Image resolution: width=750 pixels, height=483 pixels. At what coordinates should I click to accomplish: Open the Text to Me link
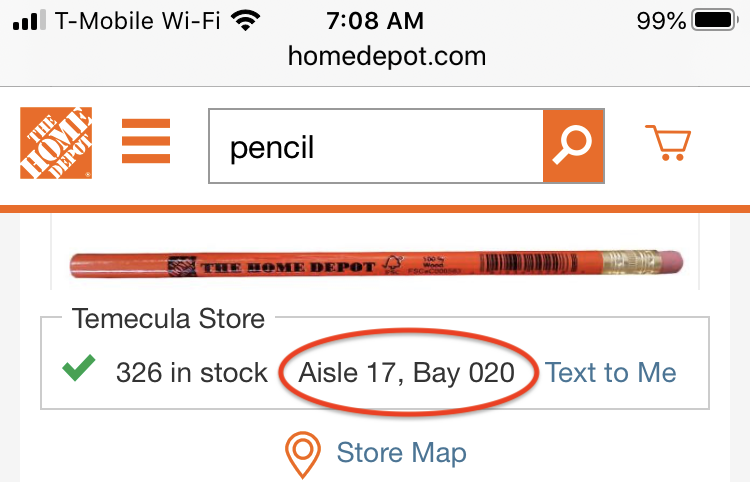tap(611, 373)
